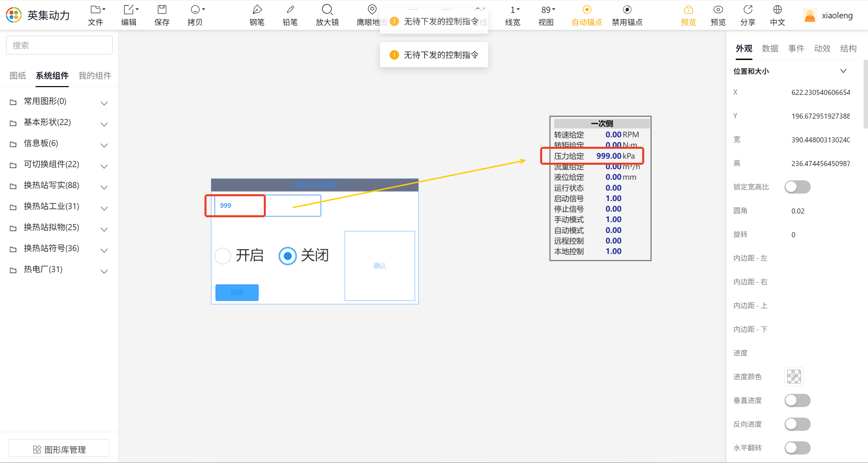This screenshot has width=868, height=463.
Task: Click the 英集动力 logo
Action: (x=14, y=15)
